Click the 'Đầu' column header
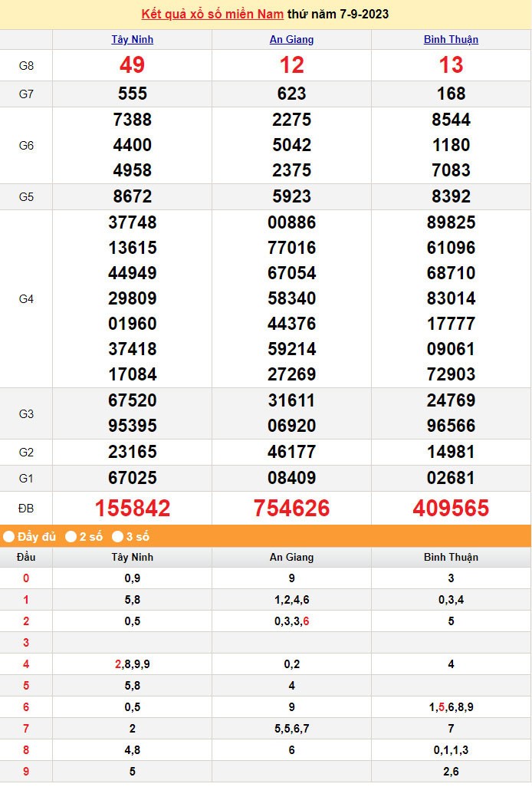Image resolution: width=532 pixels, height=787 pixels. 26,557
